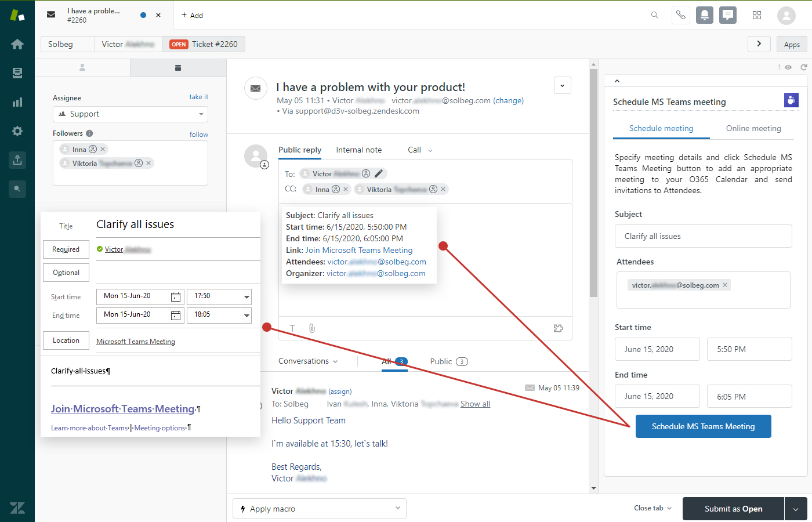Click the follow link
This screenshot has width=812, height=522.
(199, 134)
